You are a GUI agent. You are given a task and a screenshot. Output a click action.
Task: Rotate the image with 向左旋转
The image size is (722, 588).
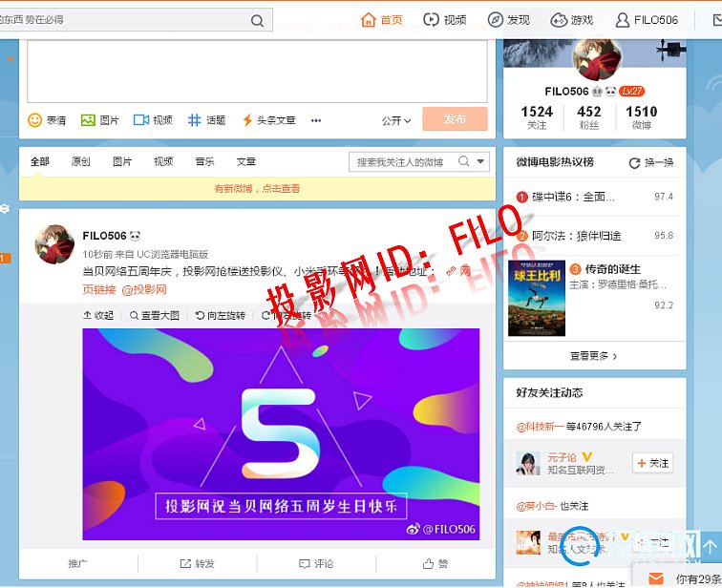tap(220, 315)
